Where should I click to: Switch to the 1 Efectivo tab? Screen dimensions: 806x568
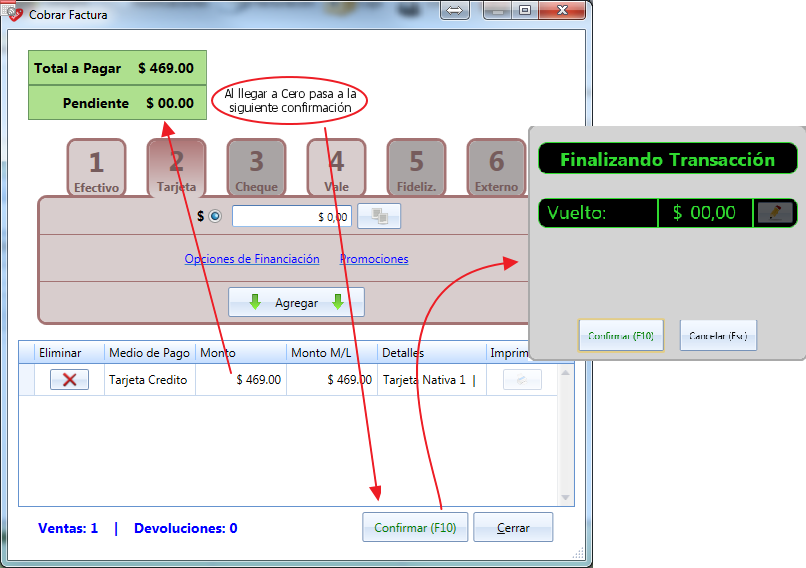pos(96,169)
